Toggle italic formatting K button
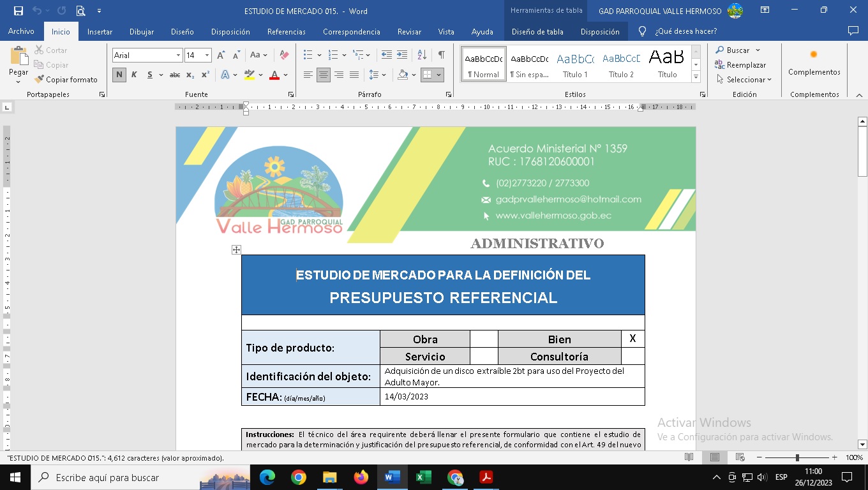This screenshot has width=868, height=490. (134, 75)
